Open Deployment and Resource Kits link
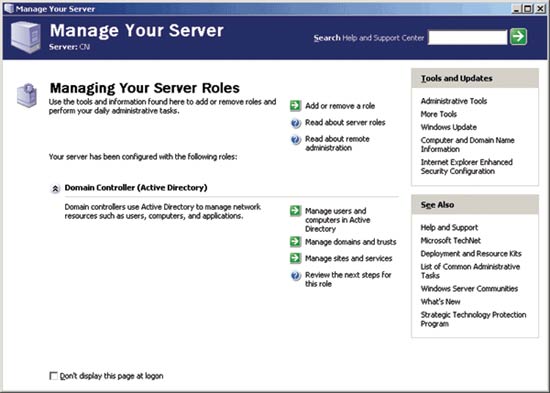The width and height of the screenshot is (550, 393). point(471,253)
